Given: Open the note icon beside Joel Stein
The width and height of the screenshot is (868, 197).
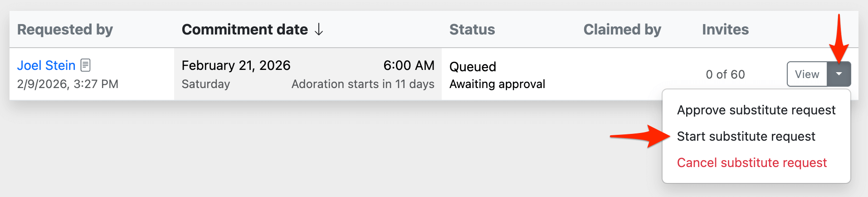Looking at the screenshot, I should click(x=85, y=65).
